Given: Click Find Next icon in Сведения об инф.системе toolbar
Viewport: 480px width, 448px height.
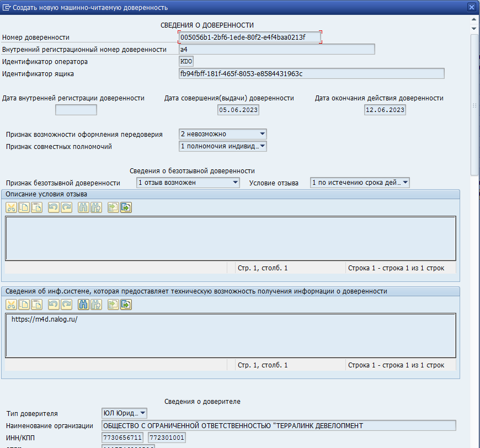Looking at the screenshot, I should click(96, 304).
